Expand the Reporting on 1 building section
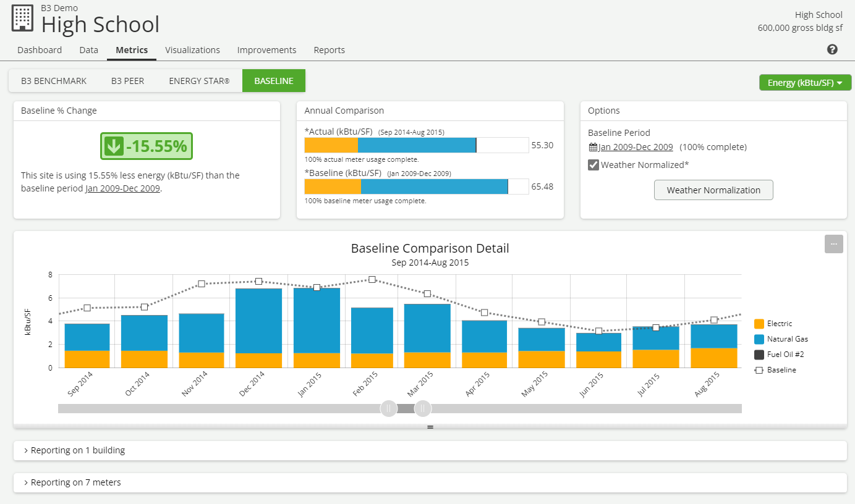855x504 pixels. coord(78,450)
